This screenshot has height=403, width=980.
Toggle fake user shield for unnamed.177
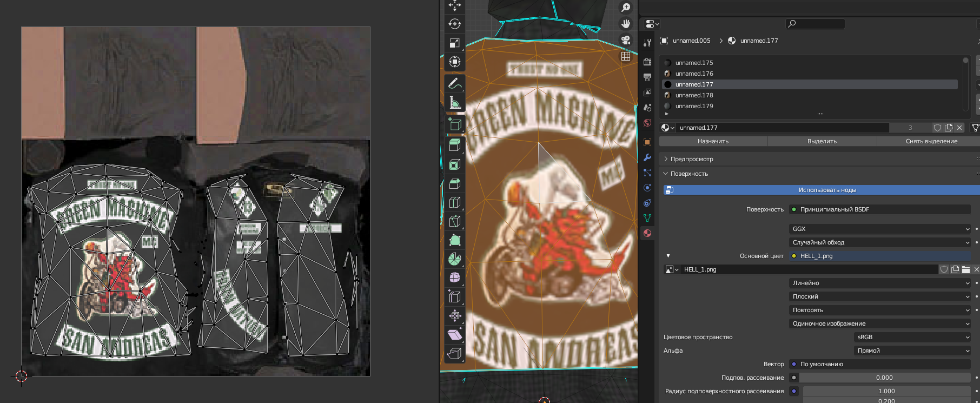[937, 128]
